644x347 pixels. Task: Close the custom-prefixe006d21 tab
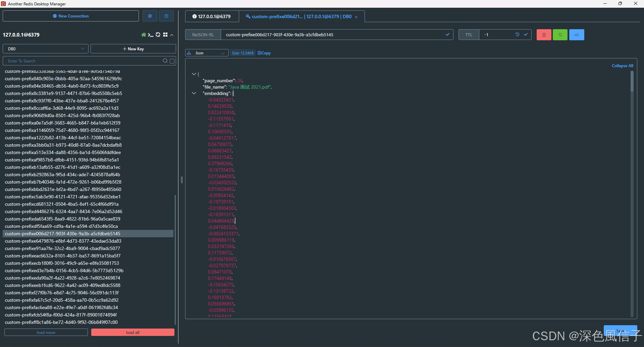tap(356, 17)
